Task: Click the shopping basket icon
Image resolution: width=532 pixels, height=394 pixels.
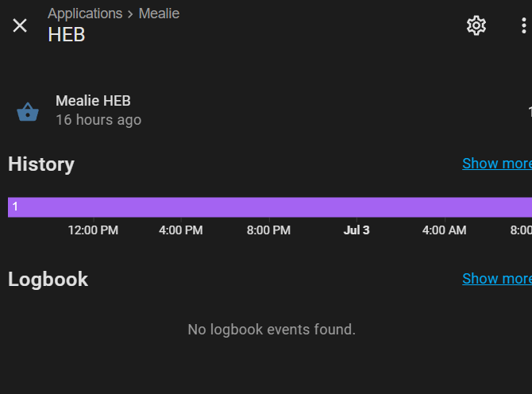Action: pos(28,112)
